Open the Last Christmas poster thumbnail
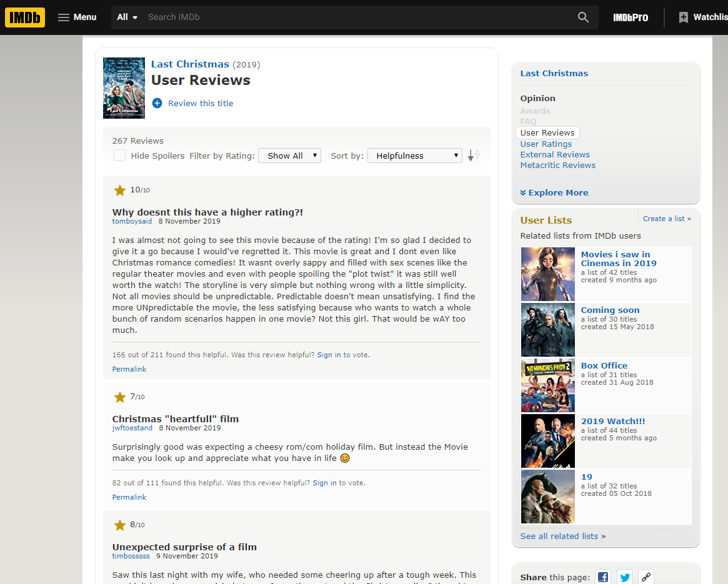The image size is (728, 584). (124, 88)
